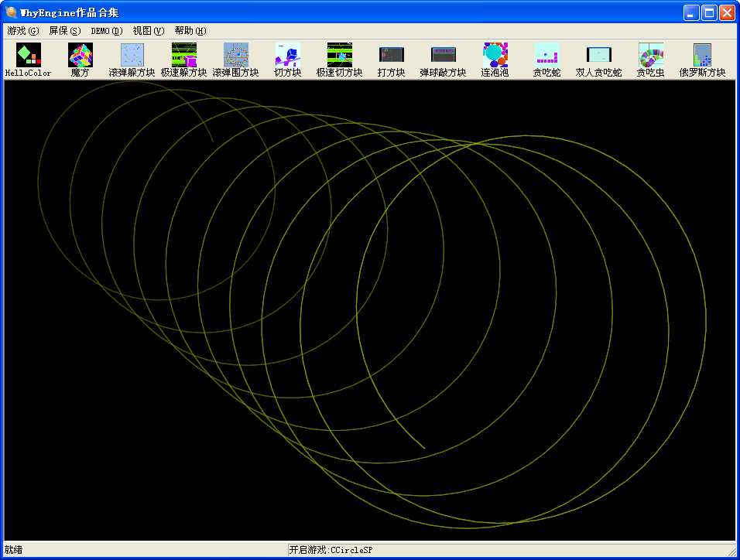Viewport: 740px width, 560px height.
Task: Maximize the WhyEngine作品合集 window
Action: point(709,12)
